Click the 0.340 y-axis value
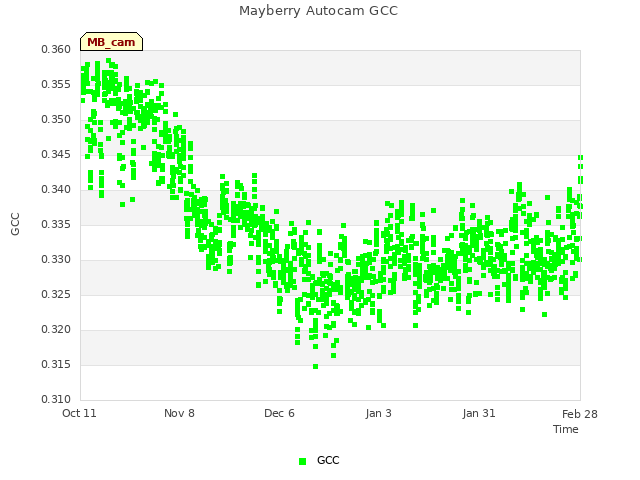Screen dimensions: 640x480 56,189
